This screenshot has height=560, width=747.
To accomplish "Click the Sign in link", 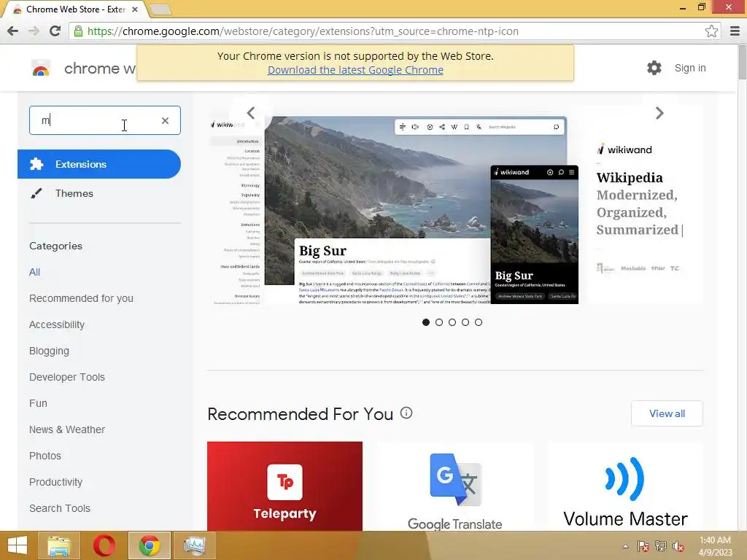I will point(690,68).
